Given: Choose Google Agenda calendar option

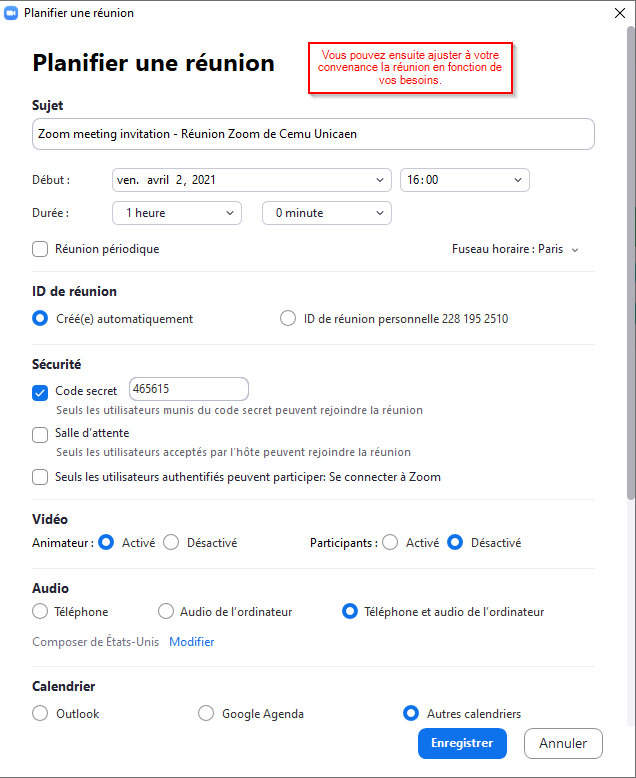Looking at the screenshot, I should (x=206, y=714).
